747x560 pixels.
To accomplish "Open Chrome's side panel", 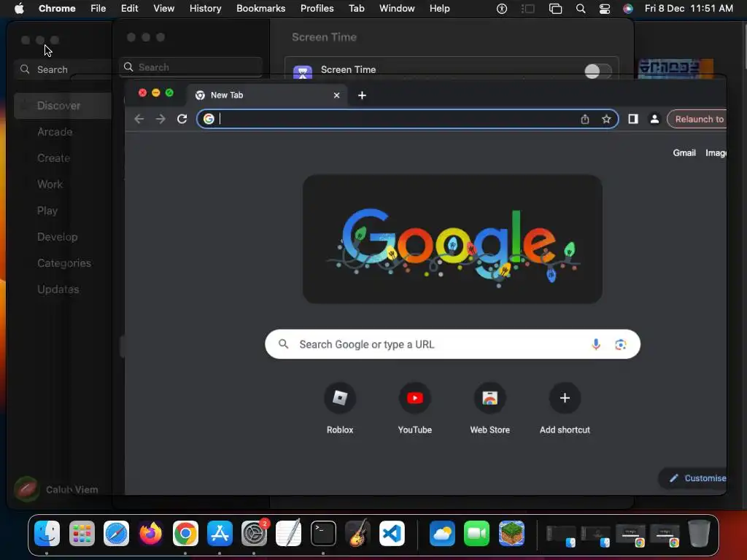I will pyautogui.click(x=633, y=119).
